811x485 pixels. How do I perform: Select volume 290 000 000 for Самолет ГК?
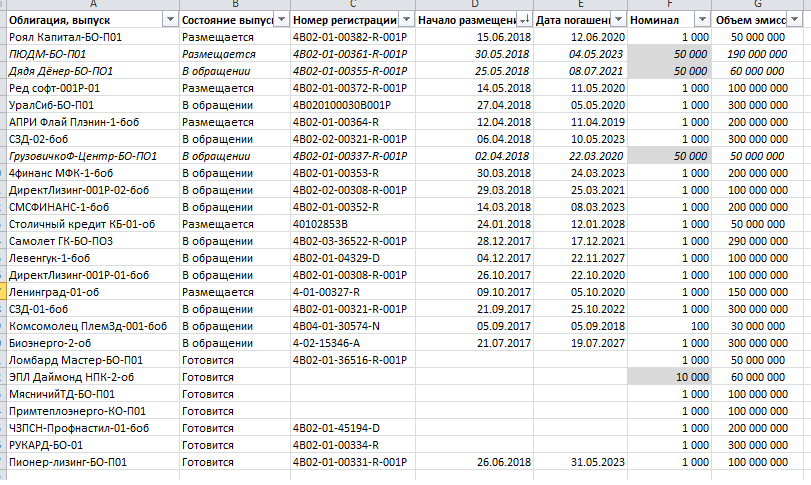coord(757,241)
